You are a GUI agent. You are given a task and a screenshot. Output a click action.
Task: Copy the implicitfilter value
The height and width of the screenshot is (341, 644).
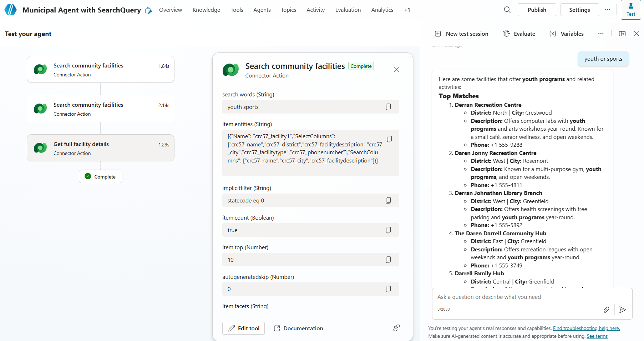coord(388,200)
